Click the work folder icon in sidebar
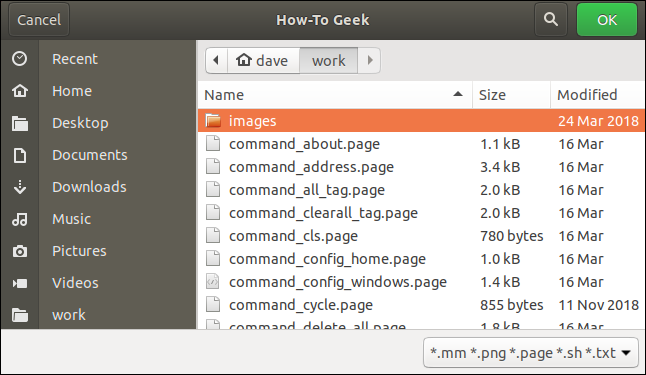646x375 pixels. (x=20, y=315)
